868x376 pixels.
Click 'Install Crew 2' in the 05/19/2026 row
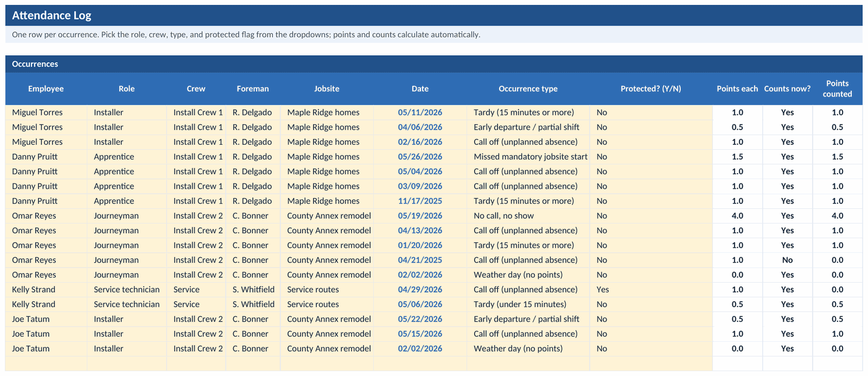point(196,215)
